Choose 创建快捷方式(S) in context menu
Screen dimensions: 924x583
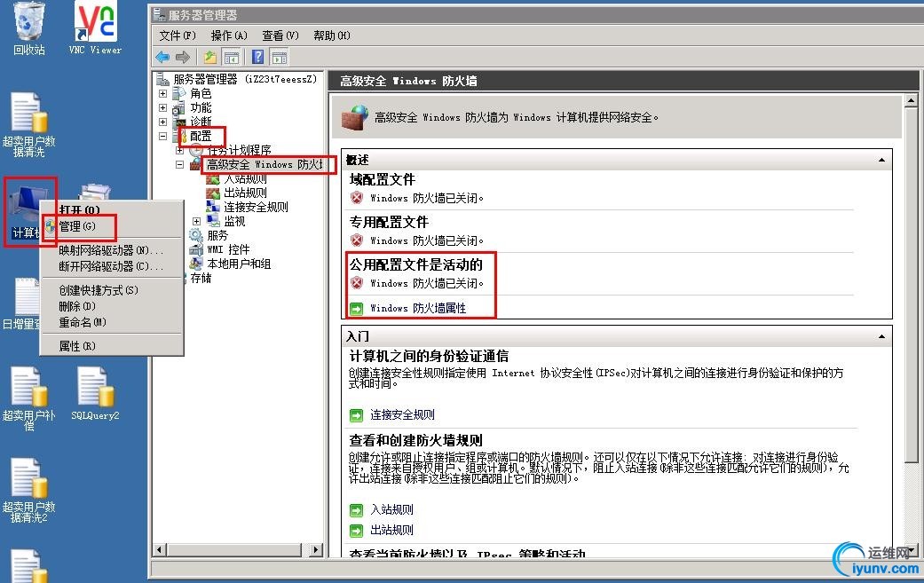[112, 290]
